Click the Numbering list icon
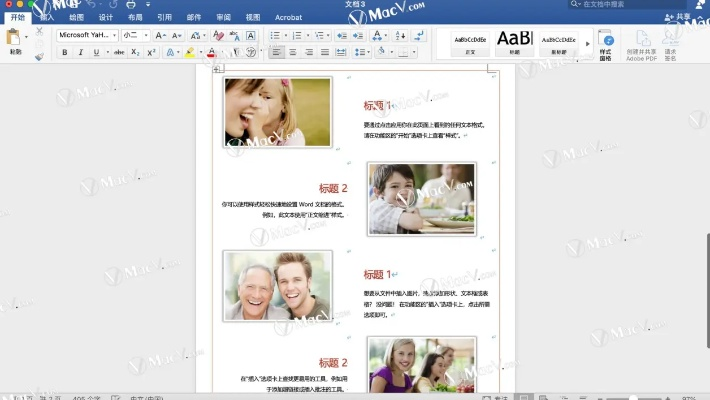710x400 pixels. tap(297, 35)
